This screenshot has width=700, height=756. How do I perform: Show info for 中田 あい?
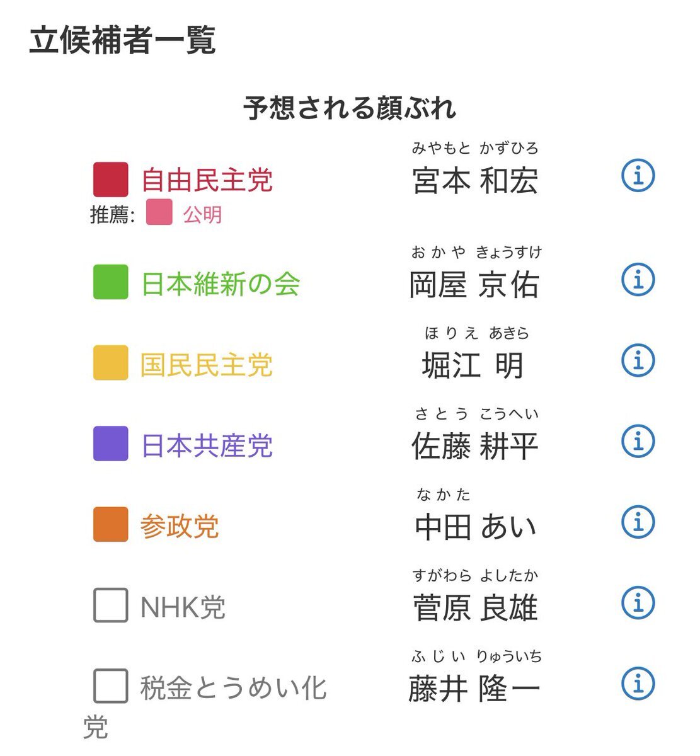pyautogui.click(x=638, y=522)
